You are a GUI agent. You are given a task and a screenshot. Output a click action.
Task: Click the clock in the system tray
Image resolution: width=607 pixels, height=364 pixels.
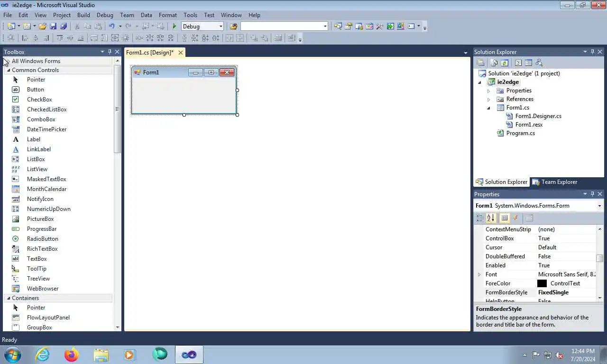pyautogui.click(x=583, y=355)
